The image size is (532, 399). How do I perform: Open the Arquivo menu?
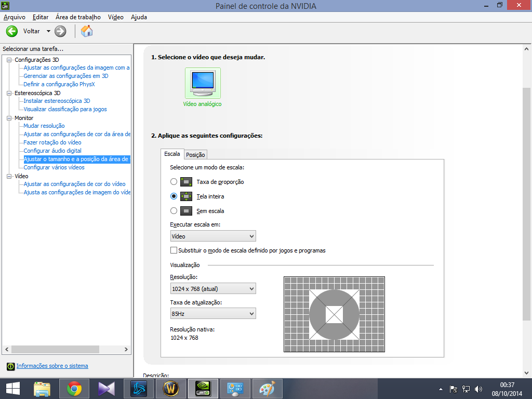[14, 17]
